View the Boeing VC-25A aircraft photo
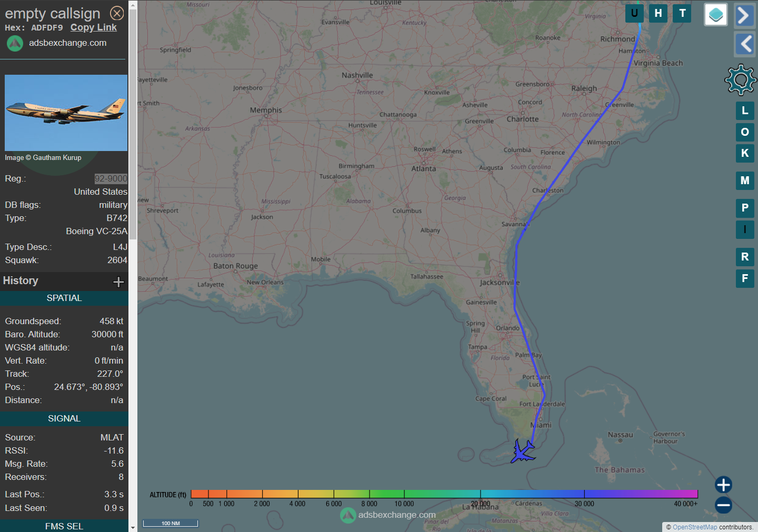The height and width of the screenshot is (532, 758). click(66, 113)
